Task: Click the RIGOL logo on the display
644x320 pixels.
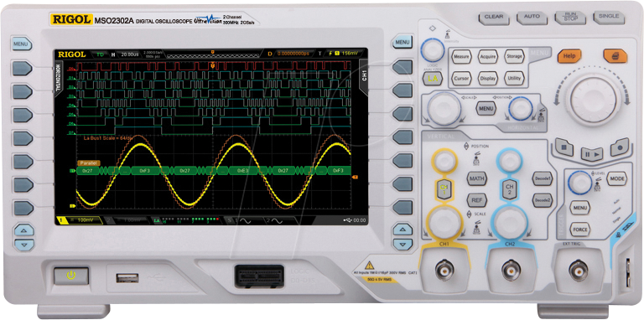Action: pyautogui.click(x=72, y=54)
